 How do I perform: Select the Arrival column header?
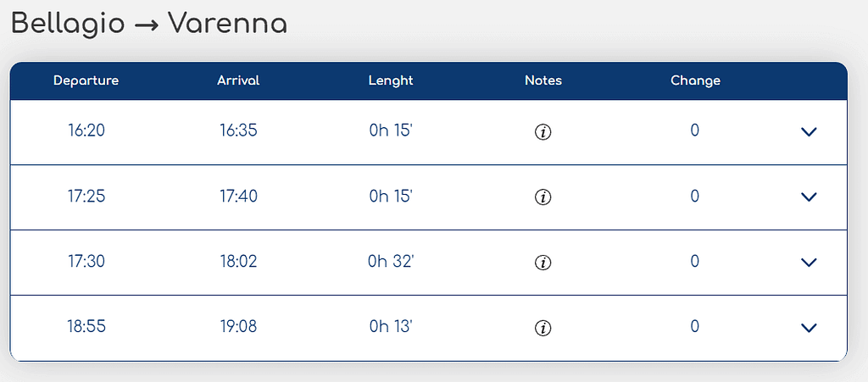(238, 81)
